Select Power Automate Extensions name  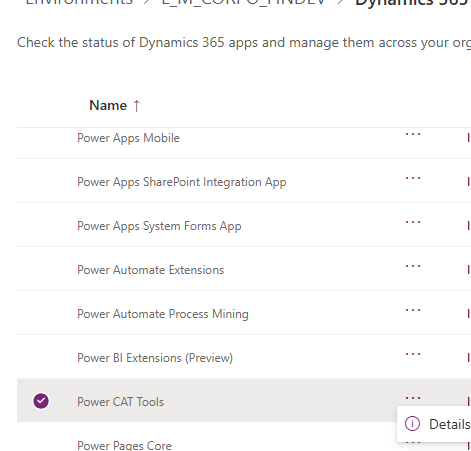click(x=150, y=270)
